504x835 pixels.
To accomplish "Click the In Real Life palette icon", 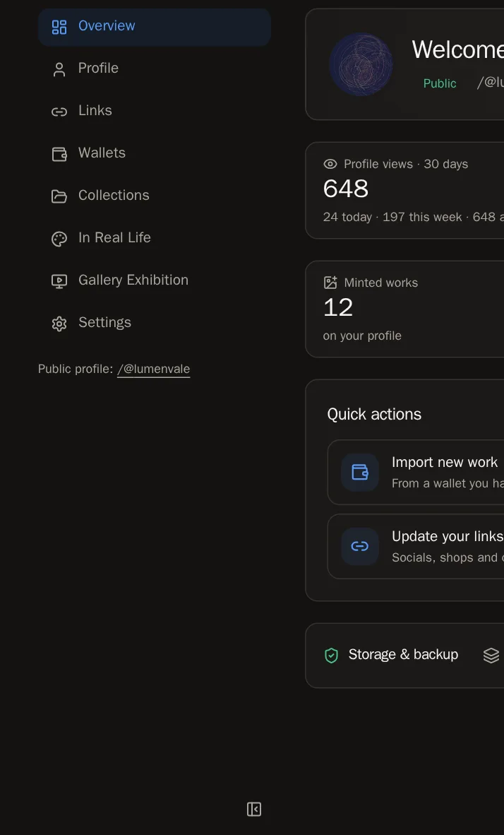I will (x=59, y=239).
